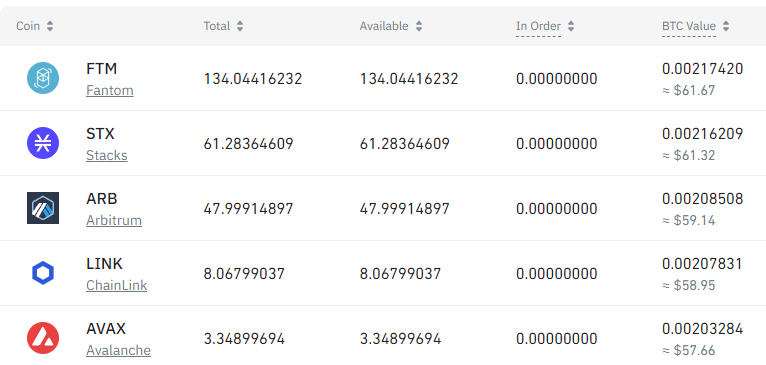Open the Arbitrum coin link
The height and width of the screenshot is (365, 766).
114,220
